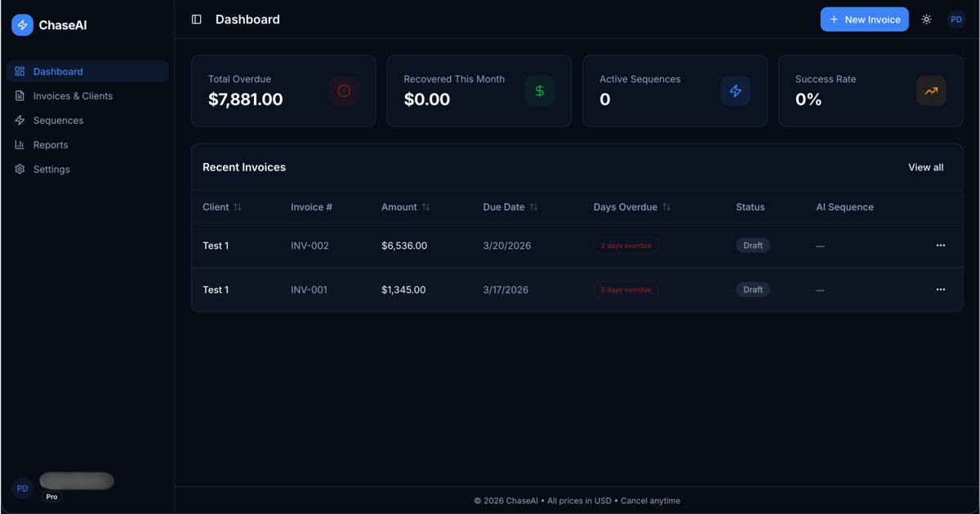Viewport: 980px width, 514px height.
Task: Click the Invoices & Clients document icon
Action: [x=20, y=96]
